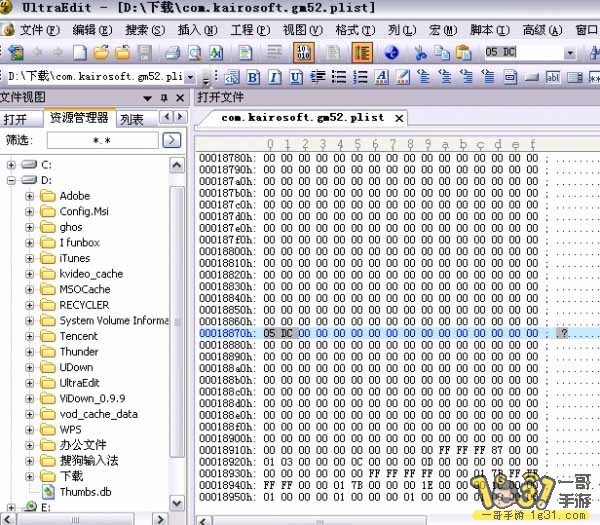Open the 文件视图 panel dropdown arrow
Viewport: 600px width, 525px height.
(147, 99)
